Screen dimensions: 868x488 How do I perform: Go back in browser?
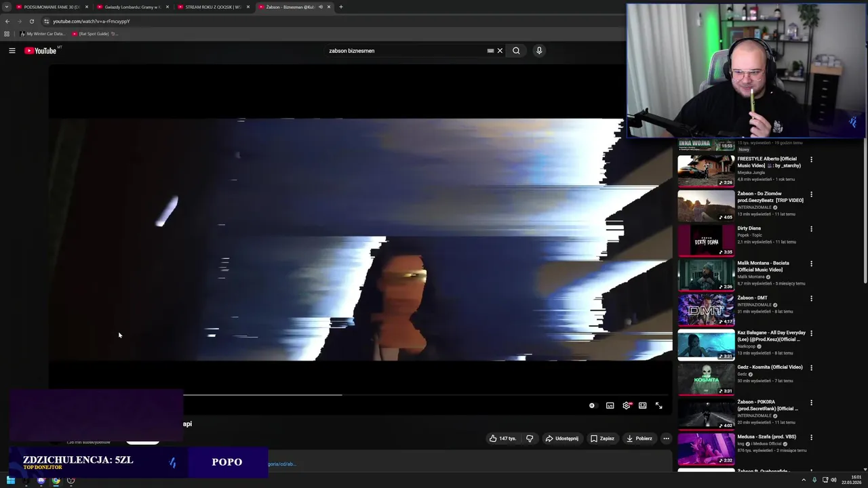7,21
